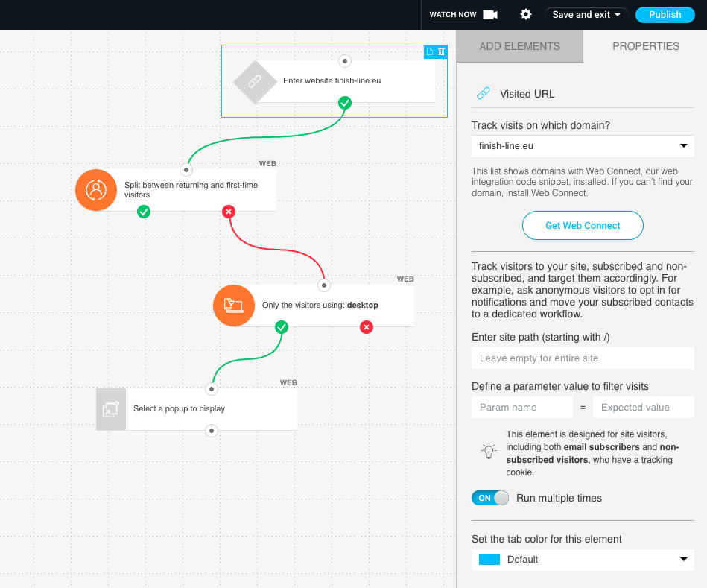Click the red X on the split element
This screenshot has height=588, width=707.
coord(228,212)
